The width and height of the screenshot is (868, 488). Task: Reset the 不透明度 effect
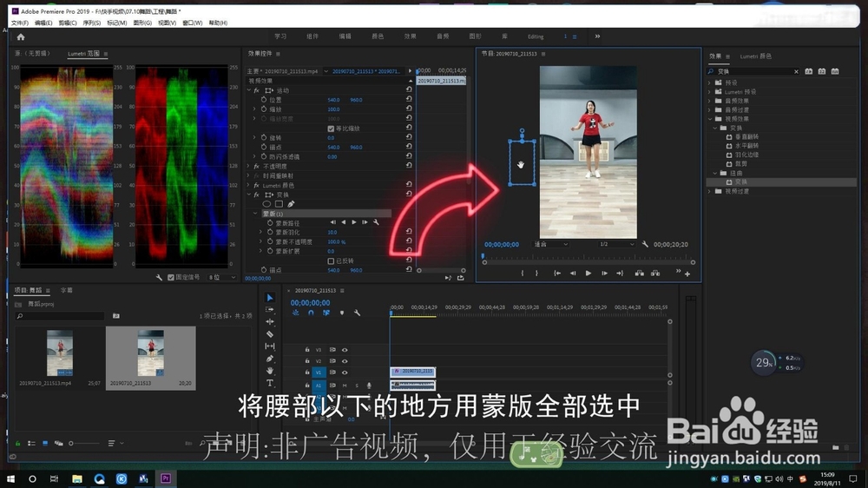click(x=409, y=166)
